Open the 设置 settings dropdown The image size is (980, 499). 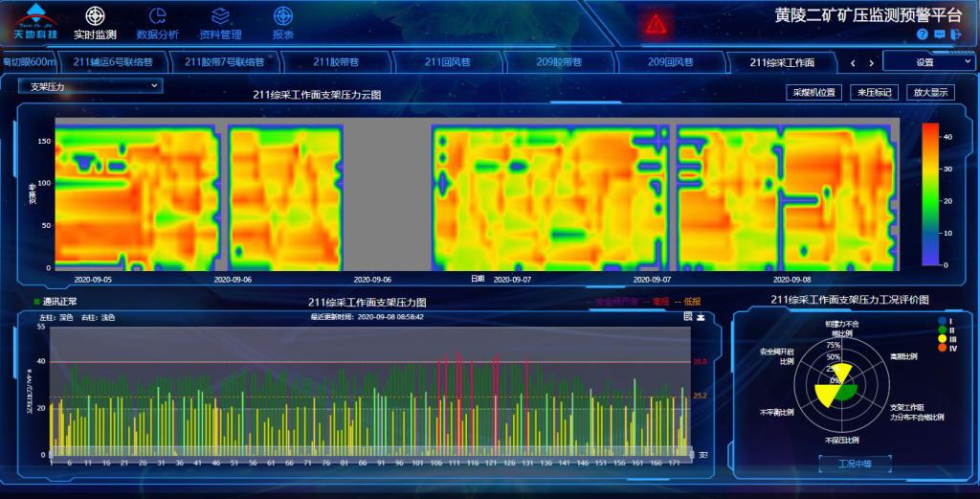point(927,62)
